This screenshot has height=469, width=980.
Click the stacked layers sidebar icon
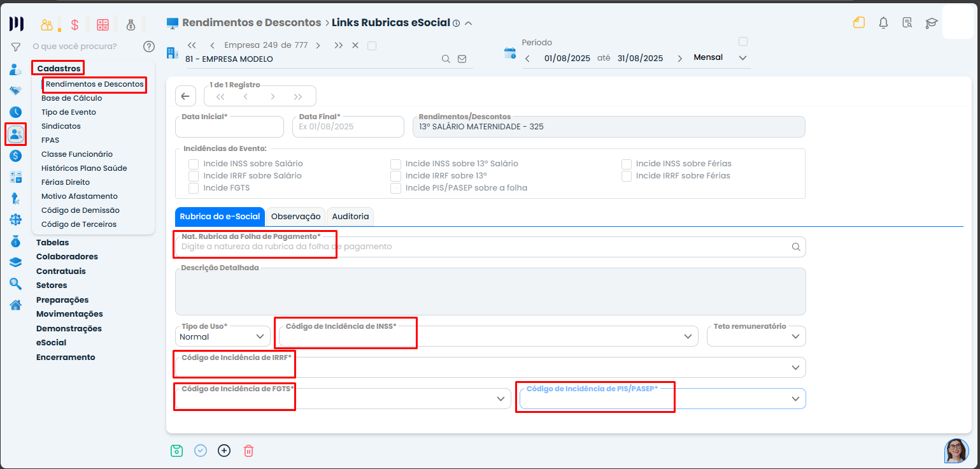[x=16, y=263]
